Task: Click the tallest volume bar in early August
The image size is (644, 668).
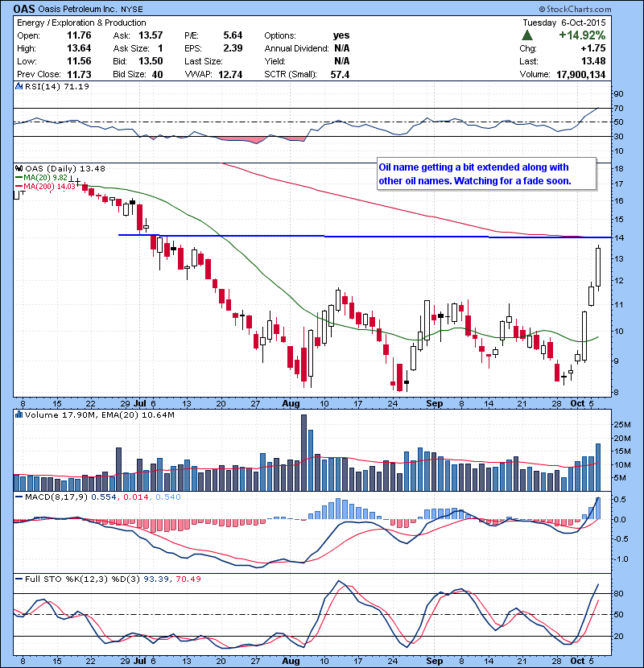Action: coord(303,452)
